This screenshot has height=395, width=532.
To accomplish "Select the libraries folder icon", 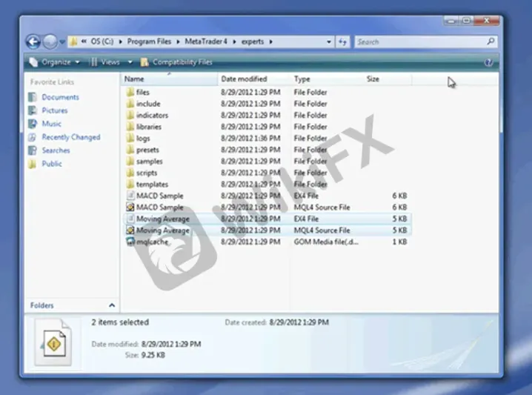I will tap(130, 127).
